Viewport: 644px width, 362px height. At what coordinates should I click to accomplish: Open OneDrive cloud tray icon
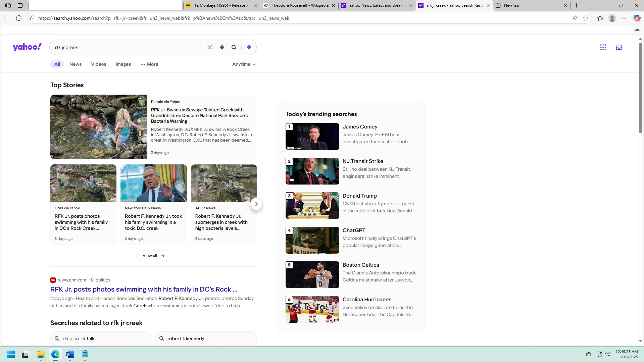click(589, 354)
